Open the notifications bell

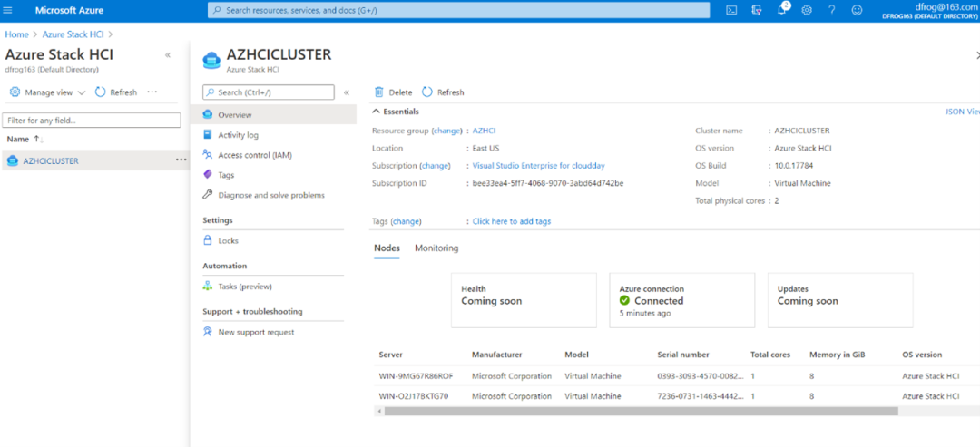point(782,10)
